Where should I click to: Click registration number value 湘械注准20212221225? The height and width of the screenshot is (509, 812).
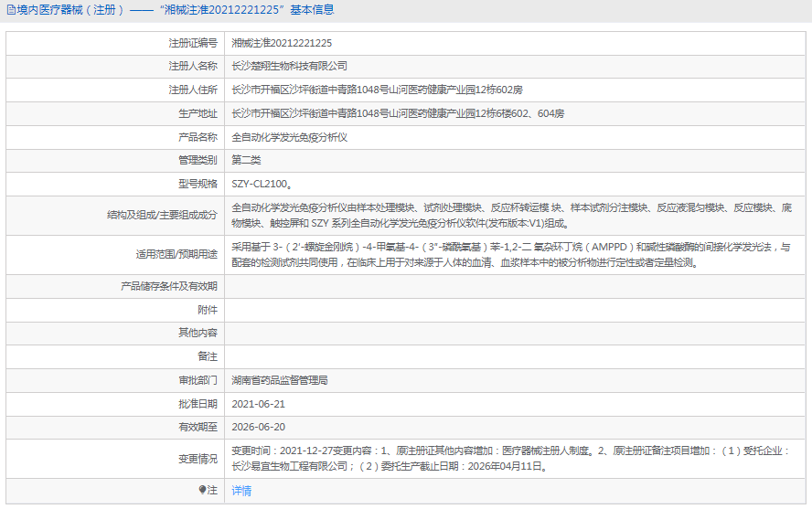tap(282, 43)
